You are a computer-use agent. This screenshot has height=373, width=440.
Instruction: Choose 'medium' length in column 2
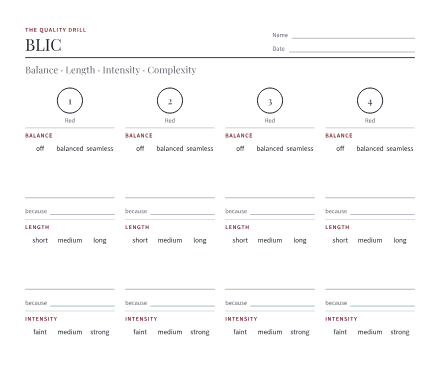pyautogui.click(x=170, y=240)
